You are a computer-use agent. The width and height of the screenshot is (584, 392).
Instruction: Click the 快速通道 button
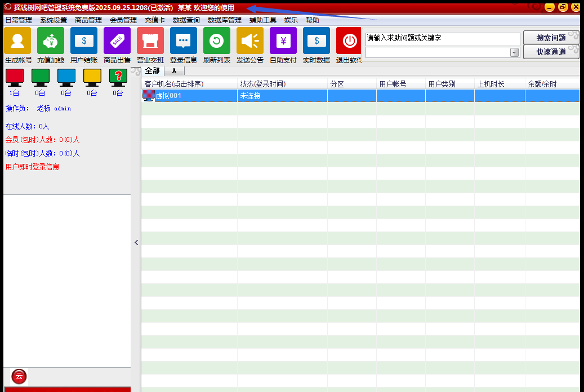[x=551, y=52]
